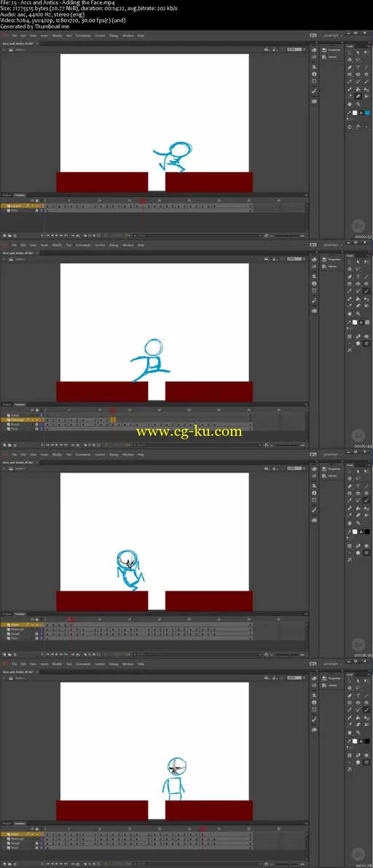Screen dimensions: 373x868
Task: Click the Scene 1 label in 00:08:36 frame
Action: tap(20, 468)
